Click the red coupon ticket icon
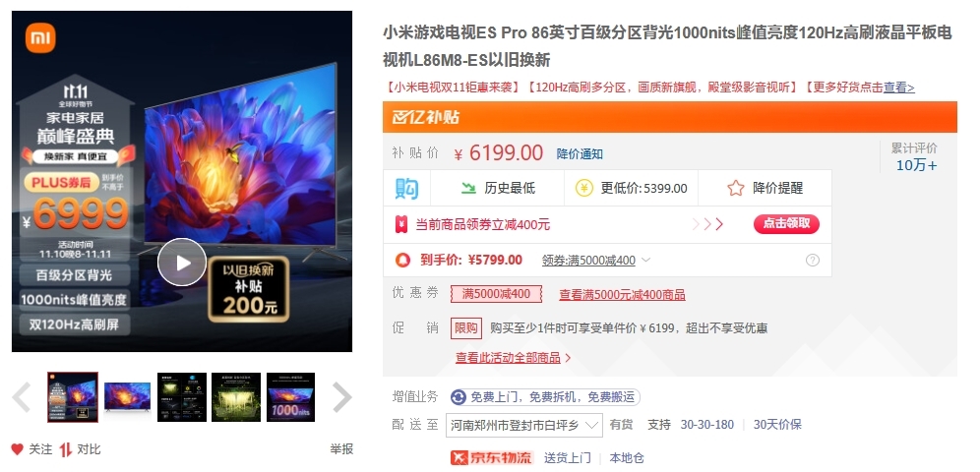The image size is (980, 472). [401, 224]
